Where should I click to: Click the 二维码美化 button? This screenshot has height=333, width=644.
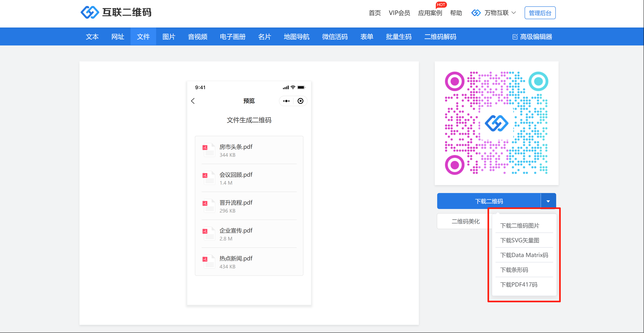(466, 221)
